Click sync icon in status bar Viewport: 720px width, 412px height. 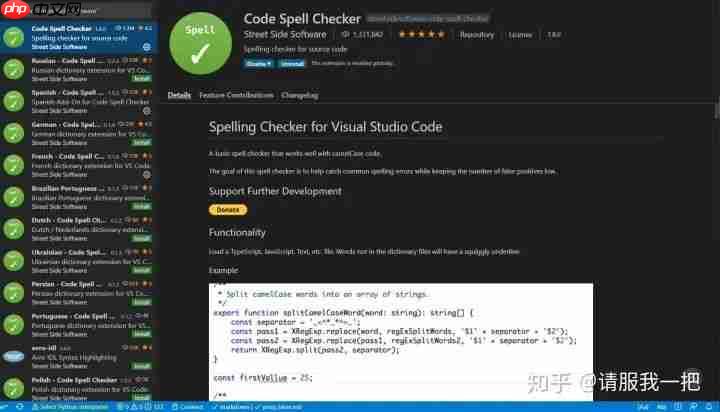coord(20,407)
